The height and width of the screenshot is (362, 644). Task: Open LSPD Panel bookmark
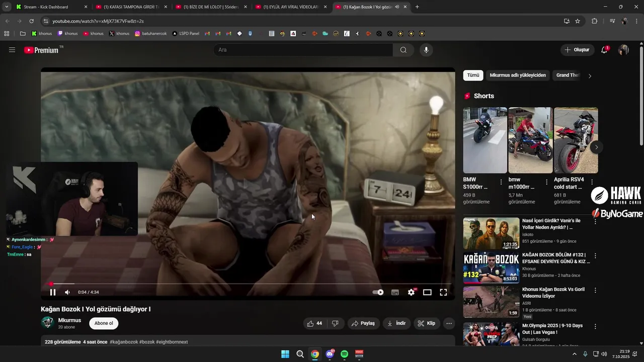click(x=186, y=34)
